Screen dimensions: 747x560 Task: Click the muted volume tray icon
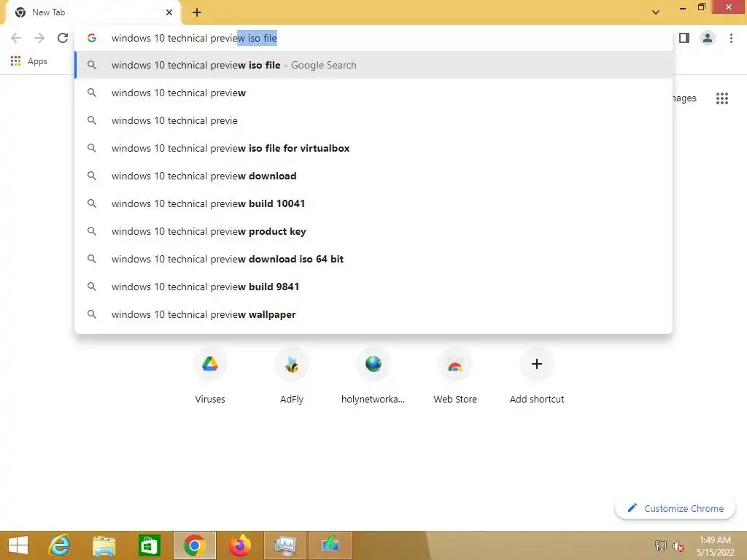(x=678, y=545)
